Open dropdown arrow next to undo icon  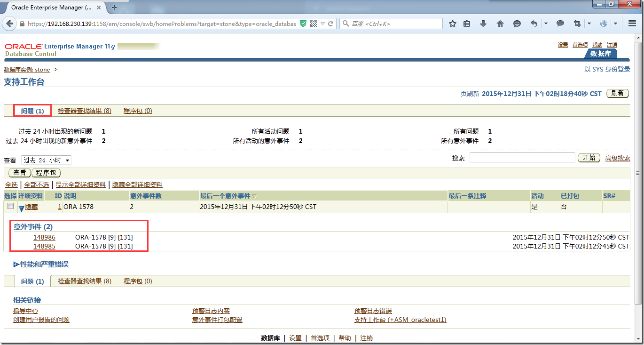[546, 24]
